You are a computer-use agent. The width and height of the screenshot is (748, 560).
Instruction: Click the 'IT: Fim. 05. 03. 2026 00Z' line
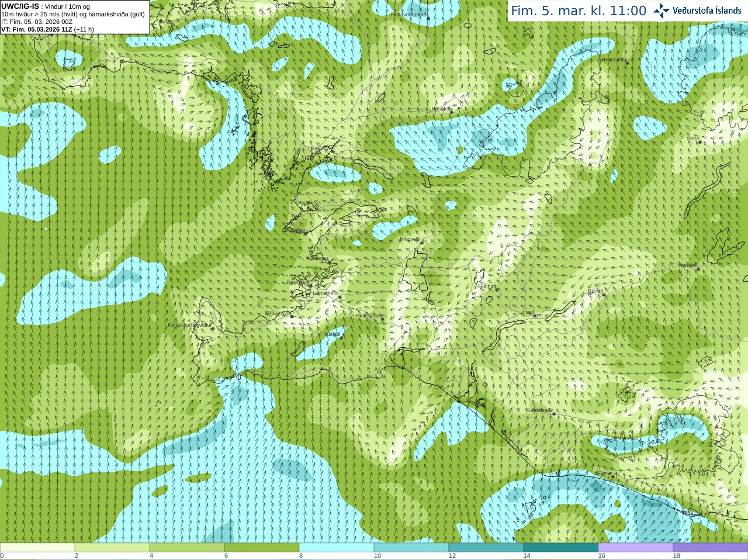click(37, 22)
